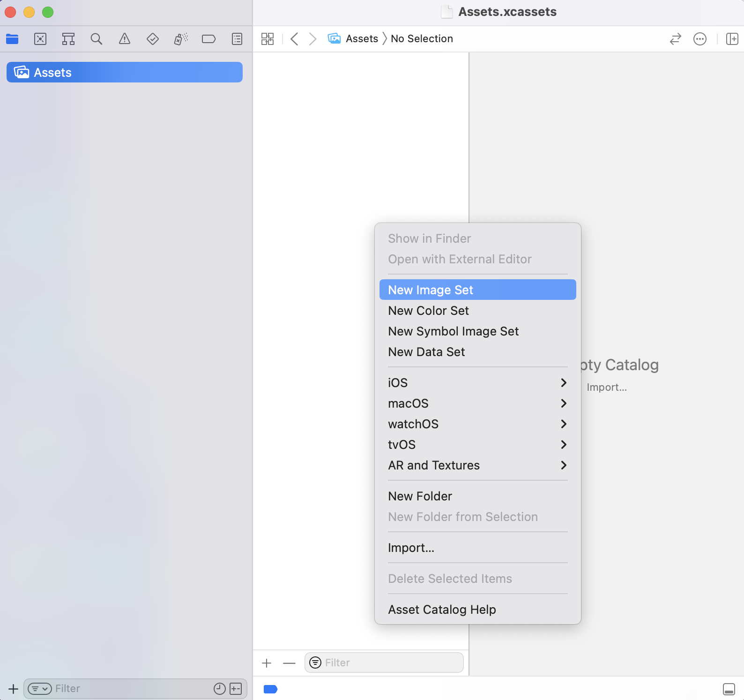Toggle source control status filter
Image resolution: width=744 pixels, height=700 pixels.
236,688
